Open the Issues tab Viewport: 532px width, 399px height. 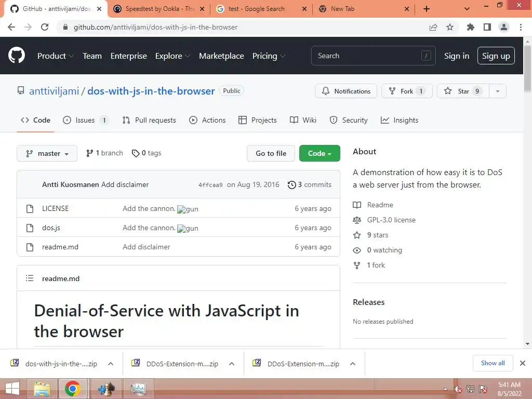tap(86, 120)
